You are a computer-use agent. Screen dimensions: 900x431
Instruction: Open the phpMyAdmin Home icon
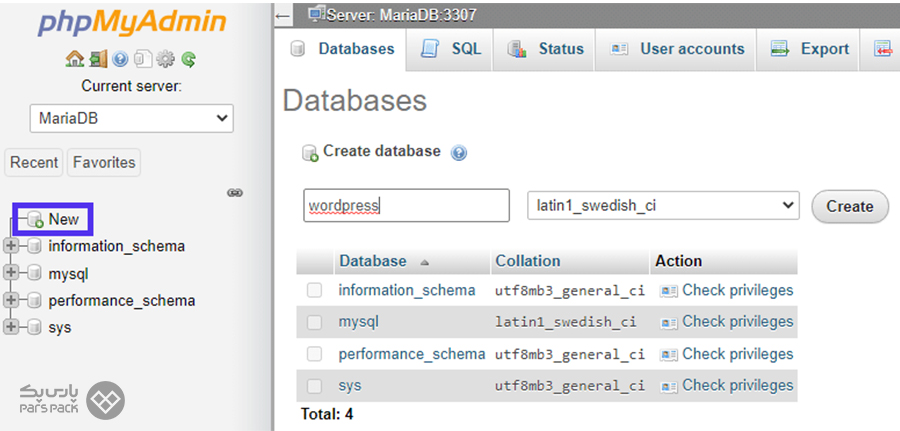[74, 59]
